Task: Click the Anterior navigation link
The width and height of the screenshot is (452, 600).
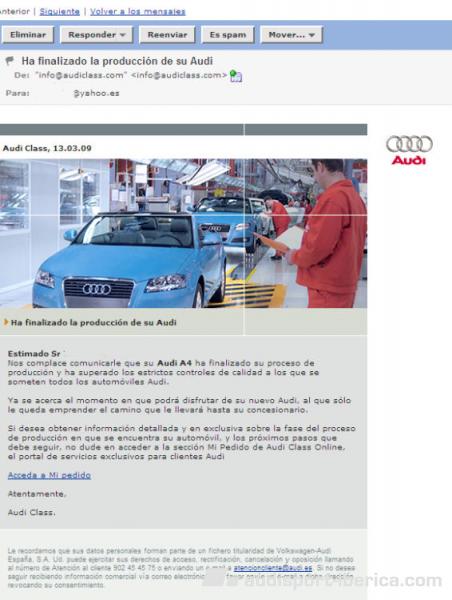Action: (x=15, y=11)
